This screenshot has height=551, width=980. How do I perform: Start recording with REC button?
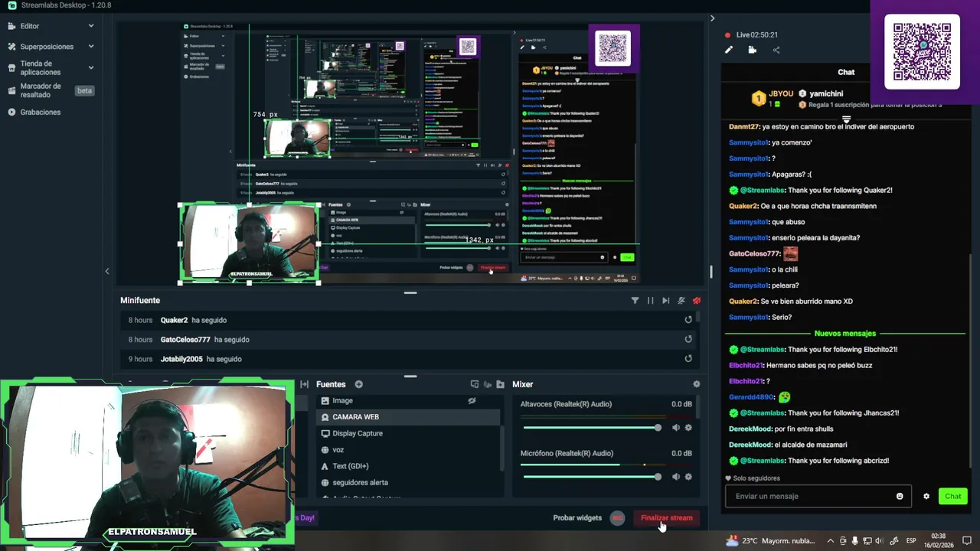(x=617, y=518)
